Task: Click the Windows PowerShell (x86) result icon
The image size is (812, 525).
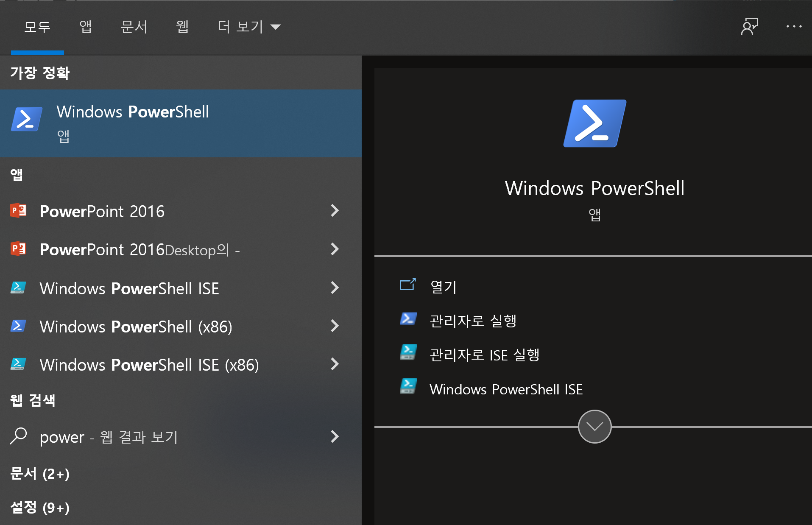Action: [18, 326]
